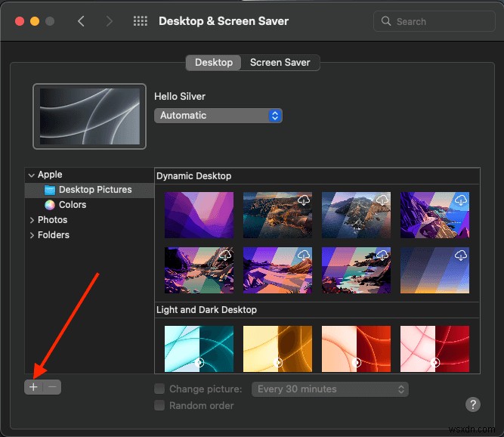Click the Dynamic Desktop section heading

point(194,176)
